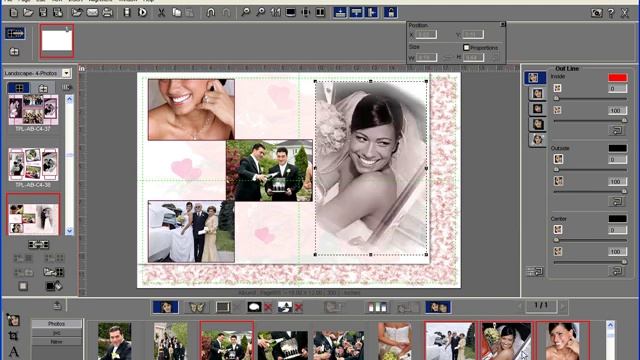Go to next page arrow beside 1/1
This screenshot has width=640, height=360.
pyautogui.click(x=563, y=306)
